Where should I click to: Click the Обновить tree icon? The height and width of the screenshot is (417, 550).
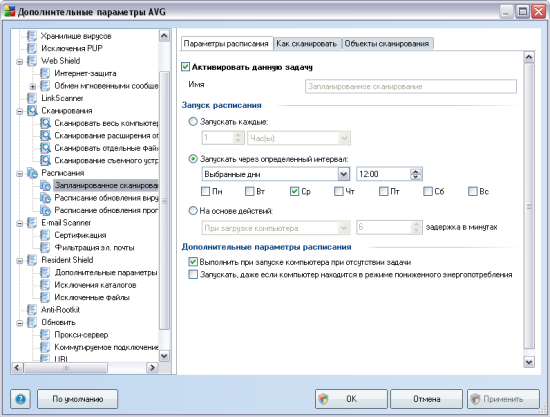tap(32, 322)
